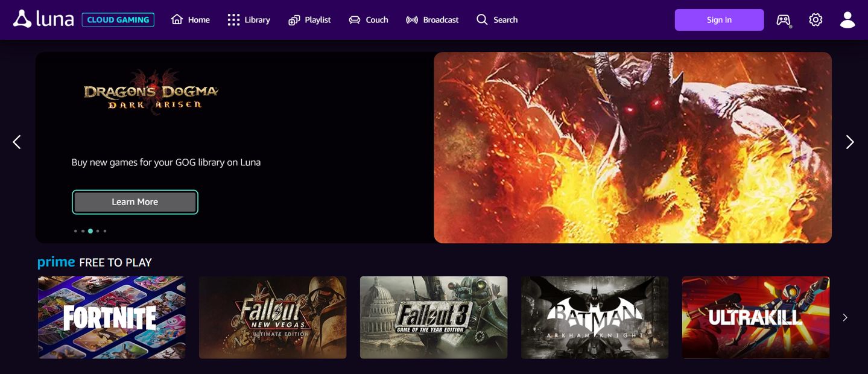Screen dimensions: 868x374
Task: Open the user profile icon
Action: [847, 20]
